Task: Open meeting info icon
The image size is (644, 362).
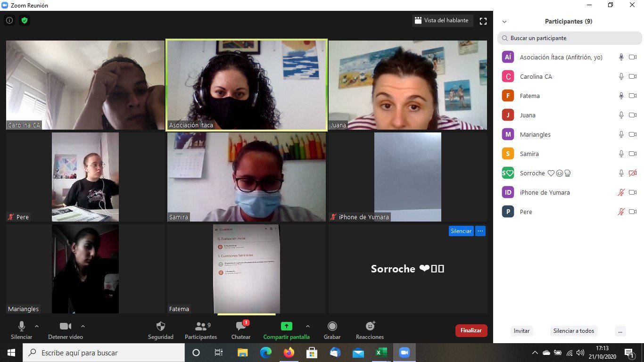Action: tap(9, 20)
